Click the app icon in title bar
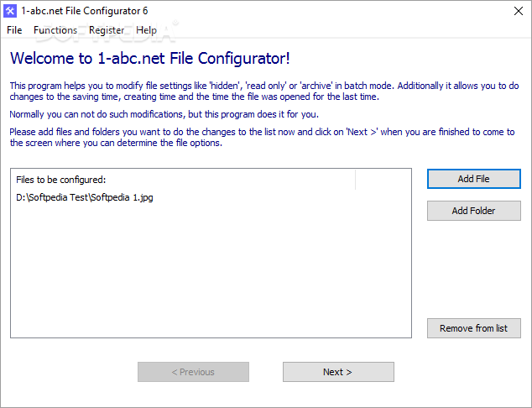This screenshot has height=408, width=532. (10, 11)
